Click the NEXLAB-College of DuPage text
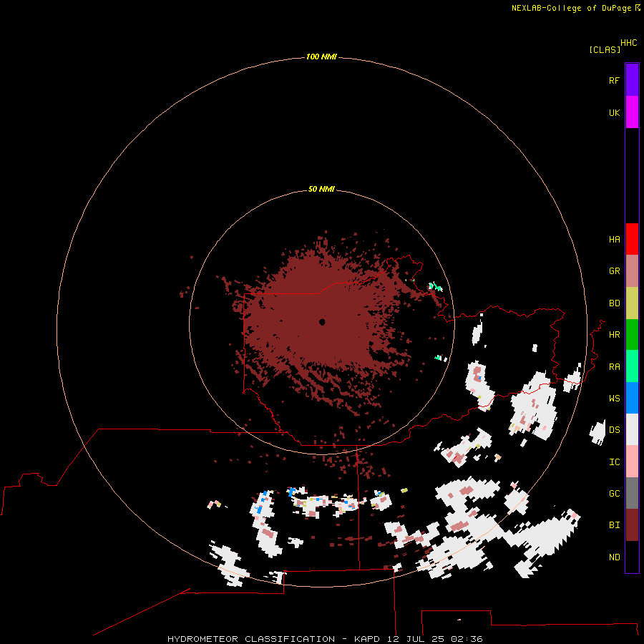This screenshot has height=644, width=644. 571,8
